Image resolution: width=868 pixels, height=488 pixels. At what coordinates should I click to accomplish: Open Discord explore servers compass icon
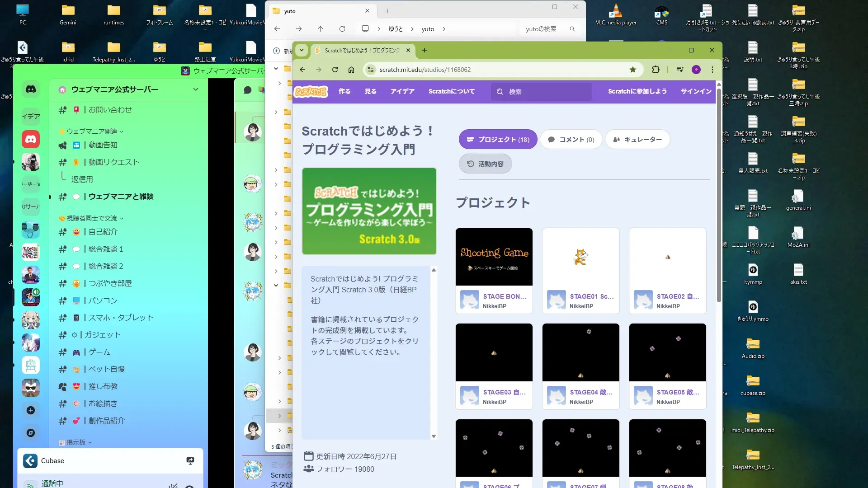pyautogui.click(x=31, y=433)
